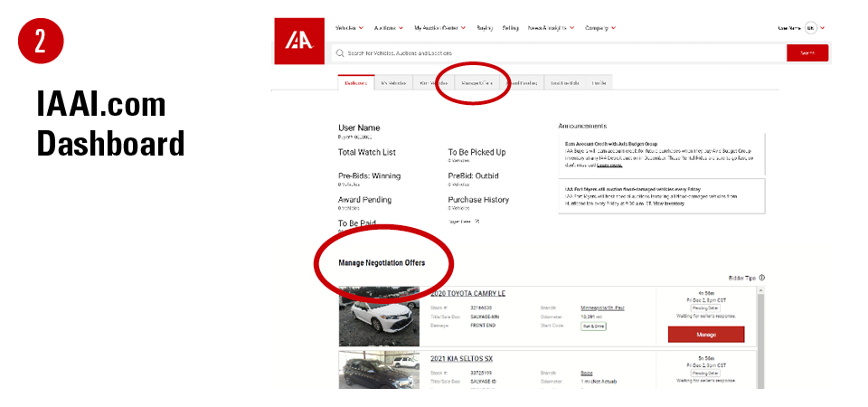Click View Inventory in Fort Myers announcement
Image resolution: width=868 pixels, height=407 pixels.
click(670, 203)
